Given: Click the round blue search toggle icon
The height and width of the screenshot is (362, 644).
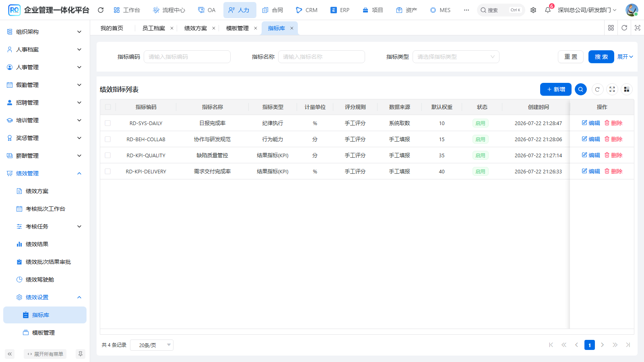Looking at the screenshot, I should tap(581, 89).
